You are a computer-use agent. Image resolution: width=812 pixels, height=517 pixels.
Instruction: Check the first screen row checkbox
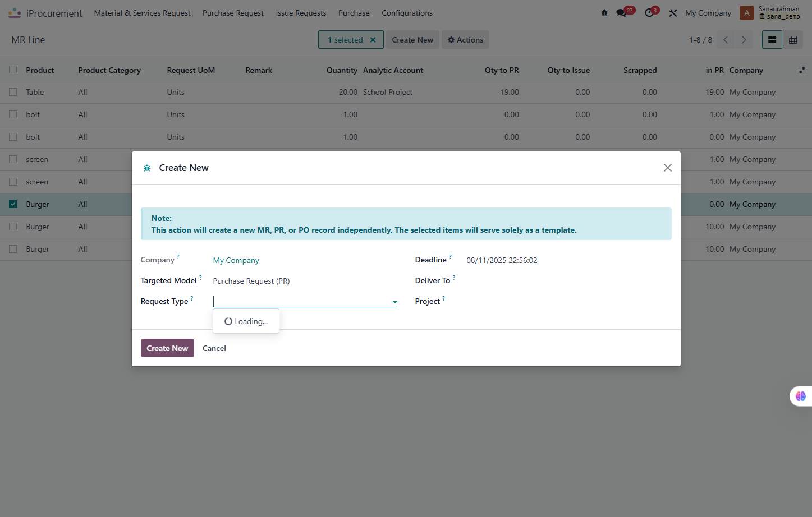13,159
